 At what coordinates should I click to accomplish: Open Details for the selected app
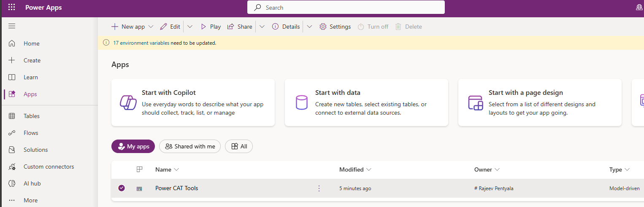(286, 27)
